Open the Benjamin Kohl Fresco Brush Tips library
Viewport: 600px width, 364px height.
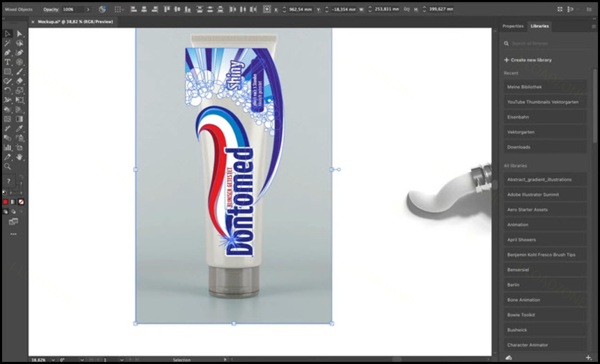545,255
